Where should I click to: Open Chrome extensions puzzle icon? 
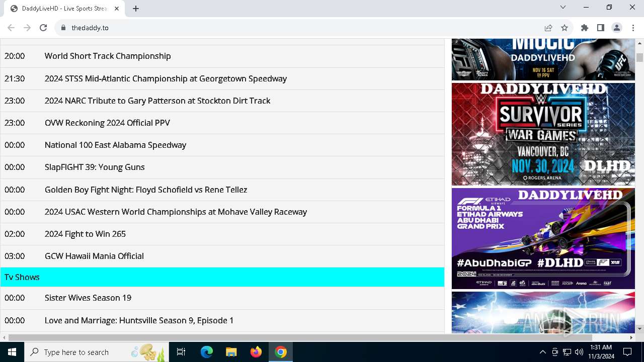(x=585, y=28)
